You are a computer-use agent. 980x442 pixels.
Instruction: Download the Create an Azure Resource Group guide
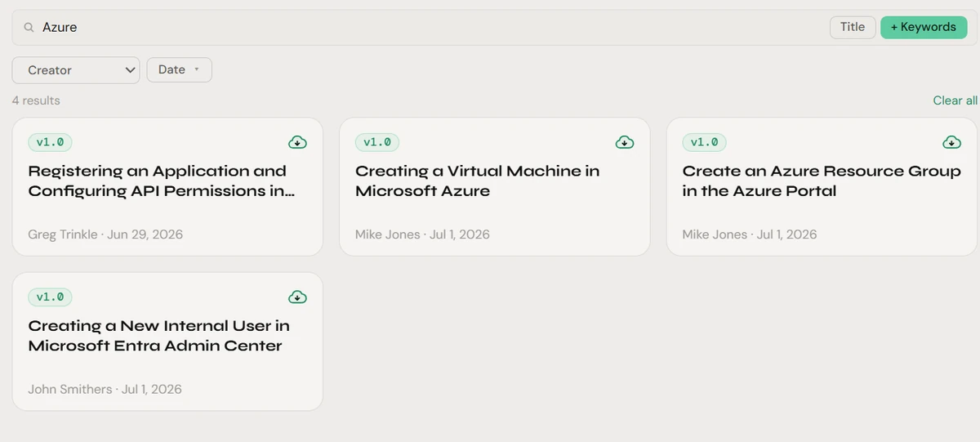951,142
